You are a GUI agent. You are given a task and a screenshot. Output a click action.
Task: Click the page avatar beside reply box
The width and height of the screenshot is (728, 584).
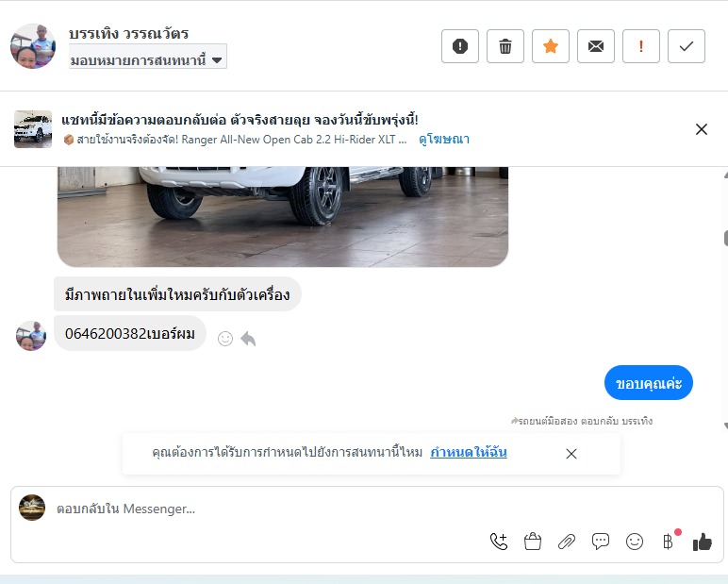(x=32, y=508)
